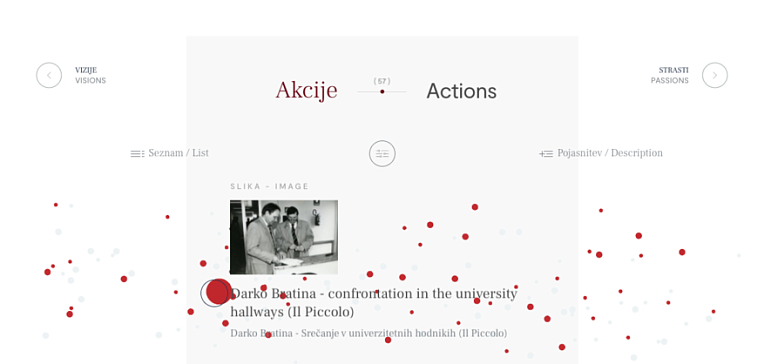Image resolution: width=764 pixels, height=364 pixels.
Task: Click the SLIKA - IMAGE label
Action: tap(269, 186)
